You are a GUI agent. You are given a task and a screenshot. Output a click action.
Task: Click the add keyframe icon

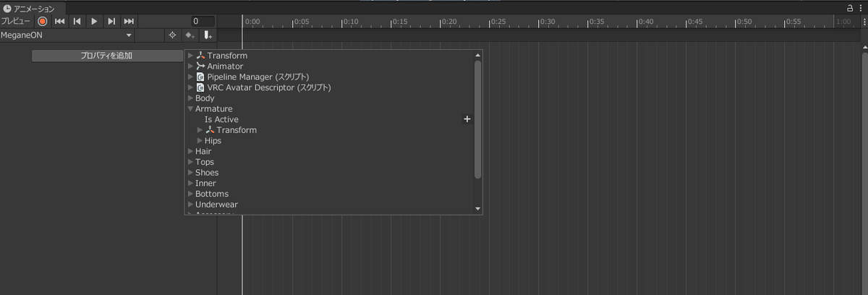pyautogui.click(x=190, y=35)
